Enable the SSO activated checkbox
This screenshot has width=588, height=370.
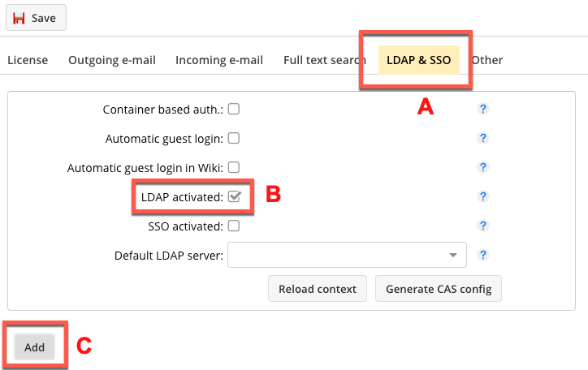pos(234,226)
